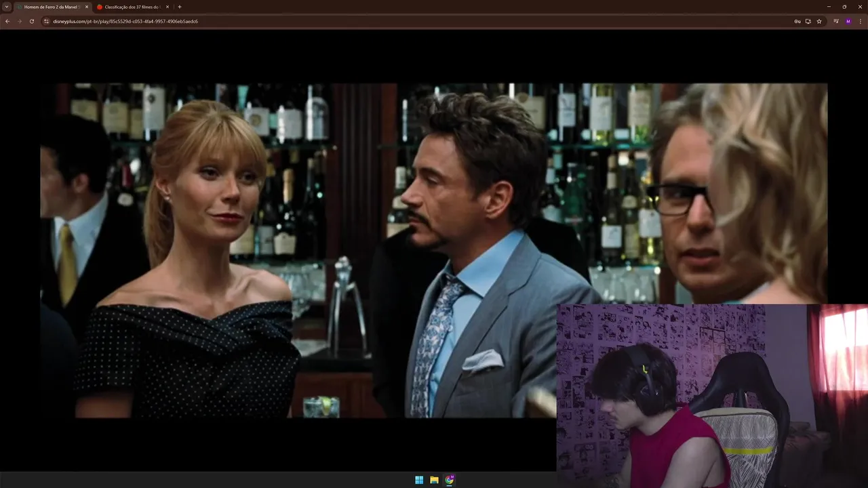Open the Windows Start button
Screen dimensions: 868x488
click(419, 480)
